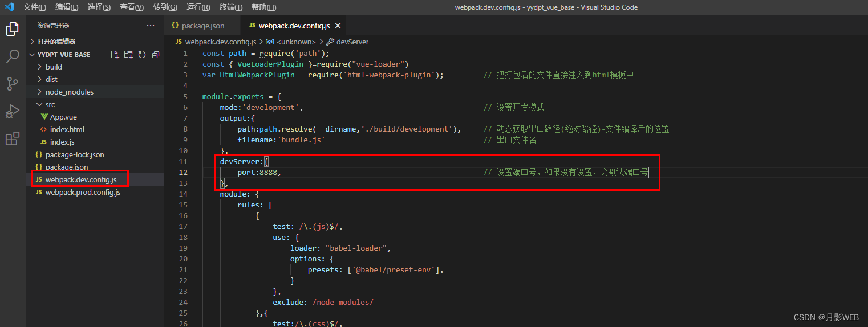868x327 pixels.
Task: Click the mode:'development' code line
Action: click(x=262, y=107)
